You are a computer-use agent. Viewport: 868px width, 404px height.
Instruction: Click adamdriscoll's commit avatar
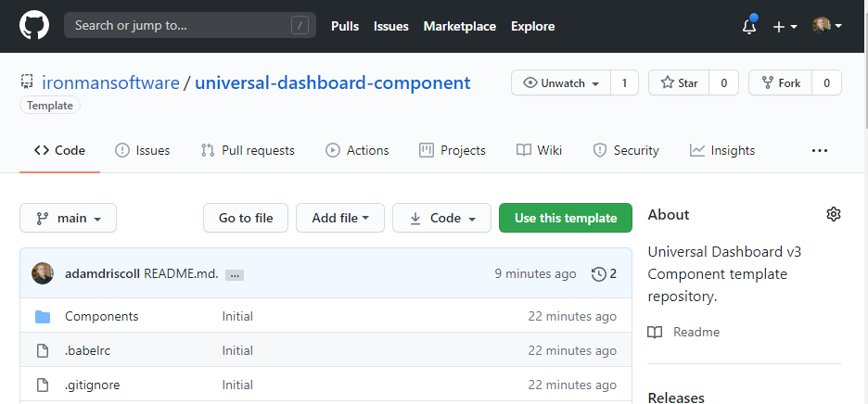coord(43,273)
